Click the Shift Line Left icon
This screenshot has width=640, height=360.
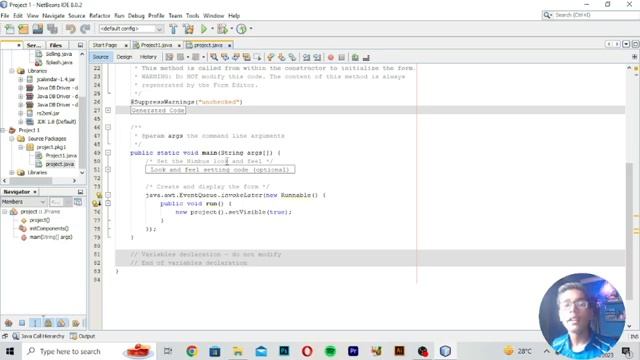[306, 57]
